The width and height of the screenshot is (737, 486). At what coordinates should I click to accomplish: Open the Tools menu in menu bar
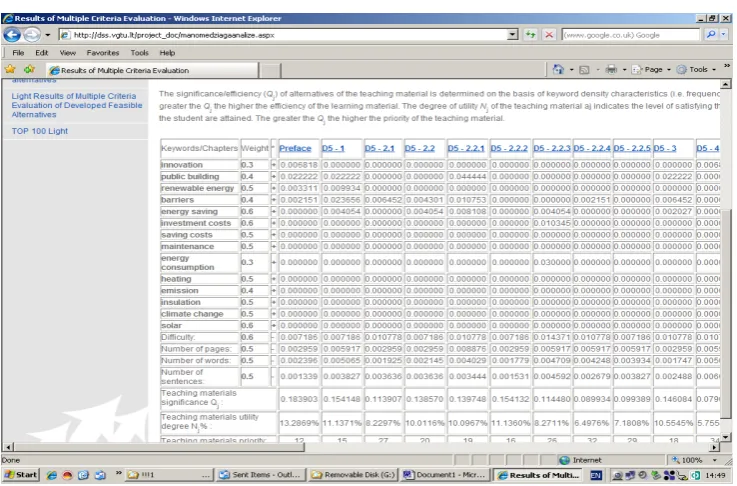pyautogui.click(x=140, y=53)
